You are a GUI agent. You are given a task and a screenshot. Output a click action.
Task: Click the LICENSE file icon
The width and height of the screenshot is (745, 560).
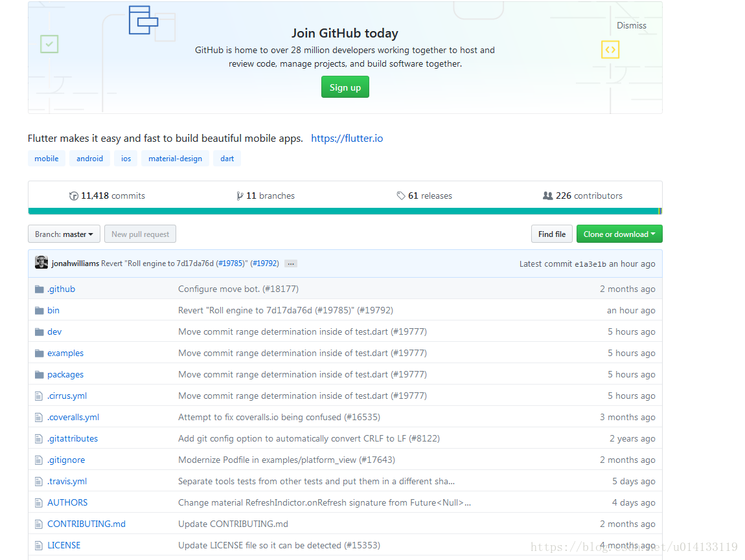[x=38, y=546]
